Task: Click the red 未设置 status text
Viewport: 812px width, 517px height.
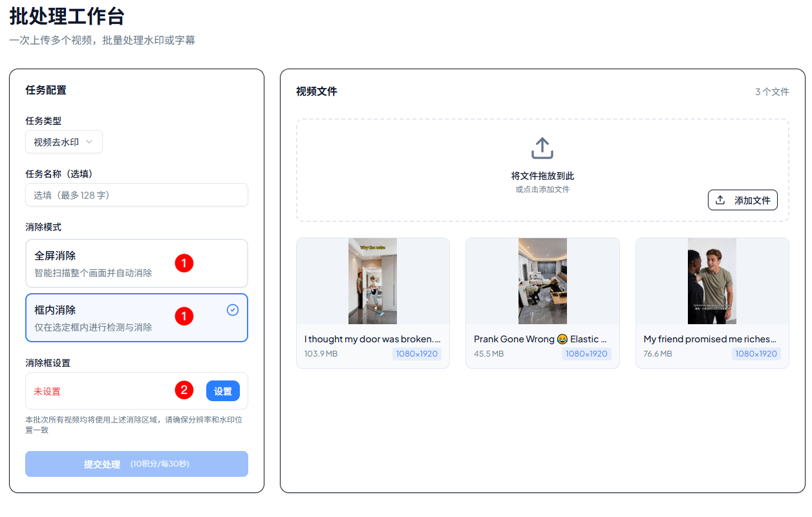Action: 47,391
